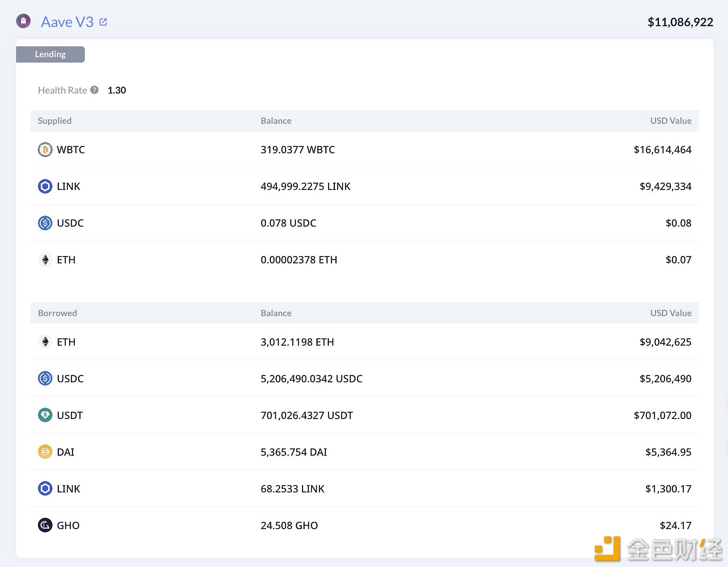Click the USDC token icon in Supplied
The width and height of the screenshot is (728, 567).
coord(45,223)
